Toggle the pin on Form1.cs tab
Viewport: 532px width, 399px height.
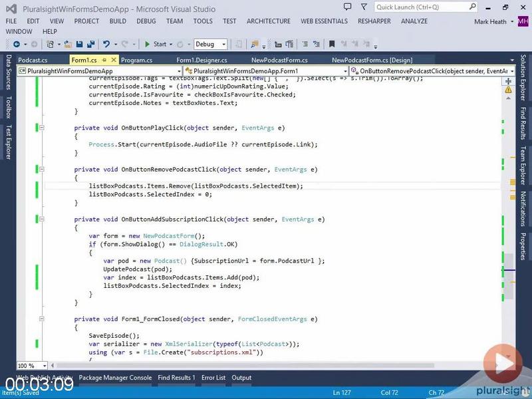click(x=104, y=60)
